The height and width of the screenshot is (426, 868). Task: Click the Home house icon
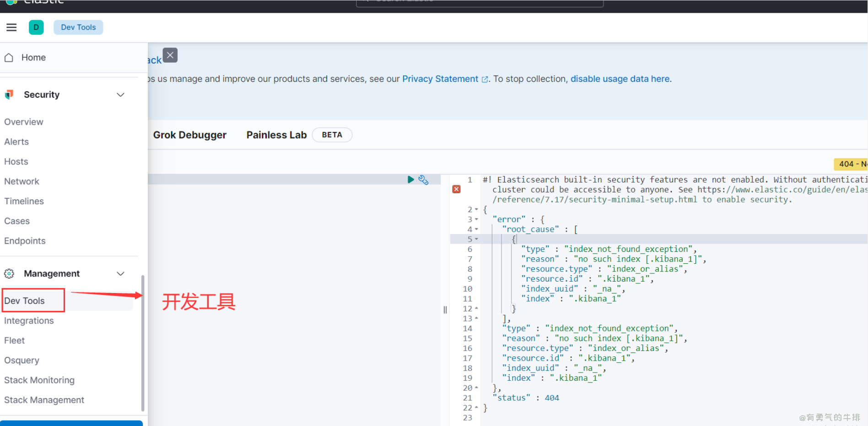[x=9, y=58]
